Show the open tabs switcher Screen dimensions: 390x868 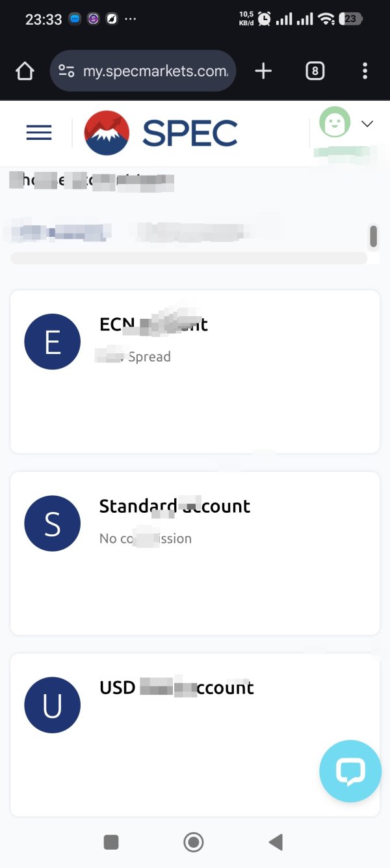tap(315, 71)
